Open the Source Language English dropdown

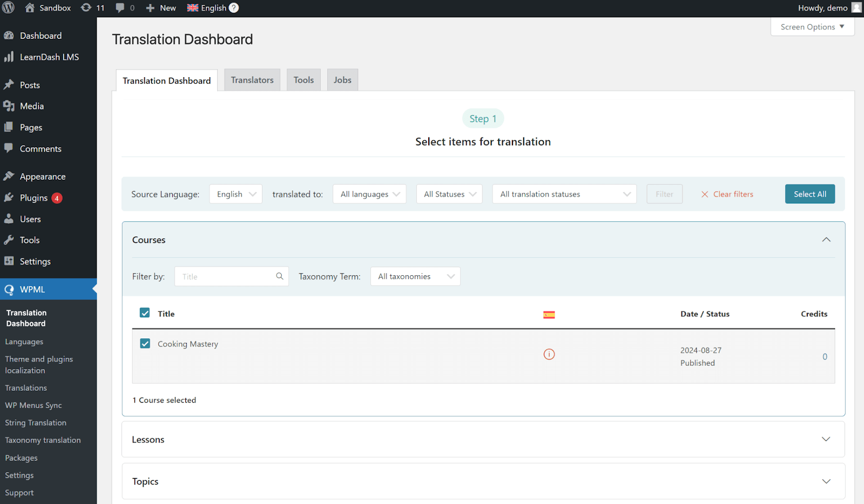235,194
